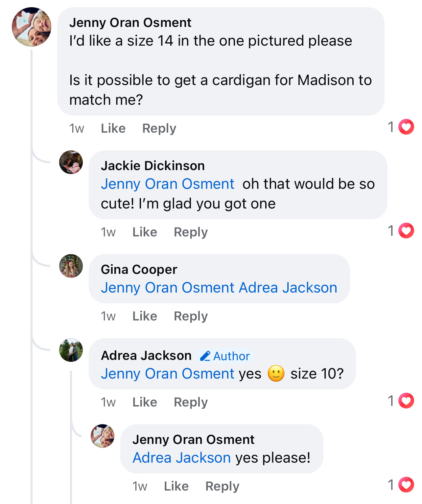Viewport: 422px width, 504px height.
Task: Open the Gina Cooper name heading
Action: (x=139, y=270)
